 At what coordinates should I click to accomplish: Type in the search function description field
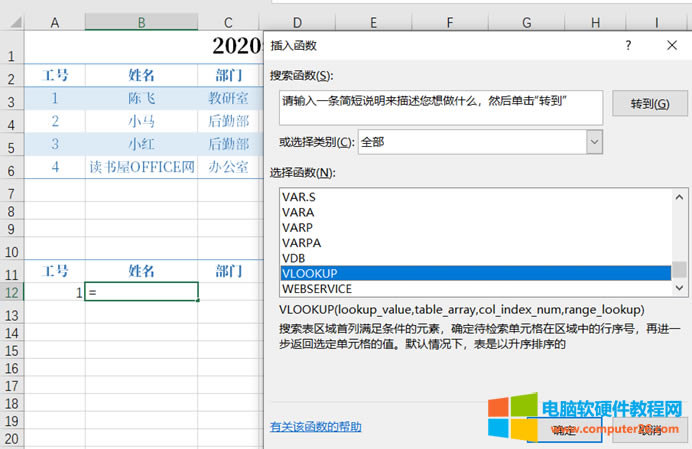441,107
